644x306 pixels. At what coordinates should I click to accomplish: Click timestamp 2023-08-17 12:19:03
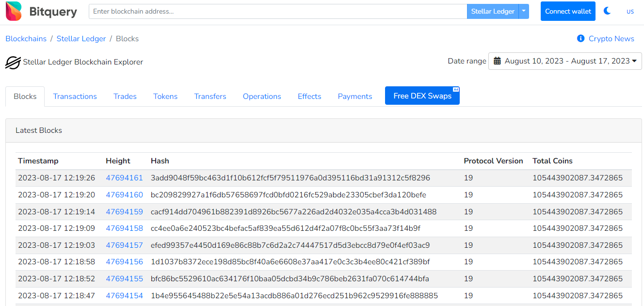(x=57, y=245)
